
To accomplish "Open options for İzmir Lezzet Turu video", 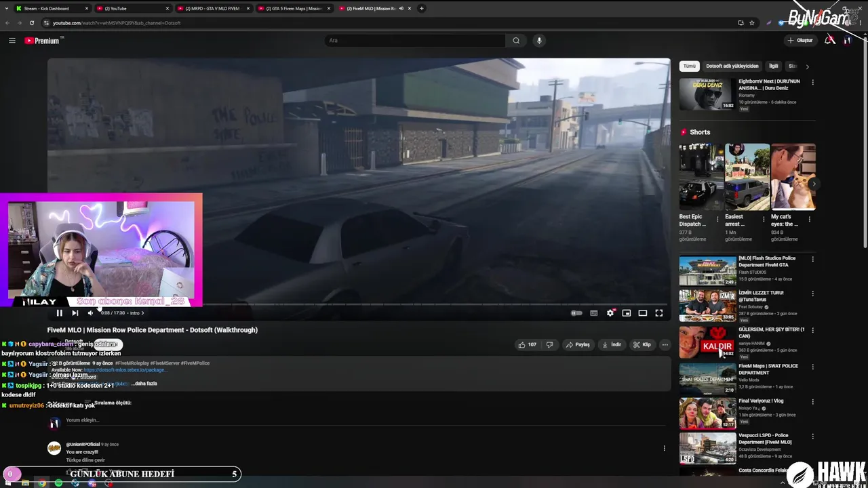I will coord(813,293).
